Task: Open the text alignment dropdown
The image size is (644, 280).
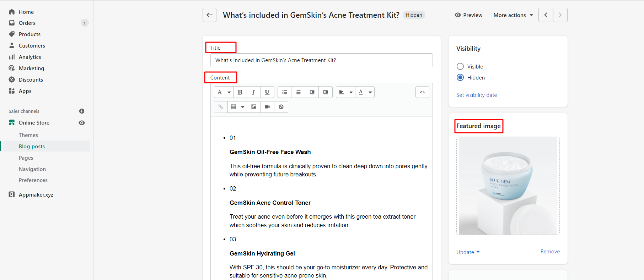Action: pos(345,92)
